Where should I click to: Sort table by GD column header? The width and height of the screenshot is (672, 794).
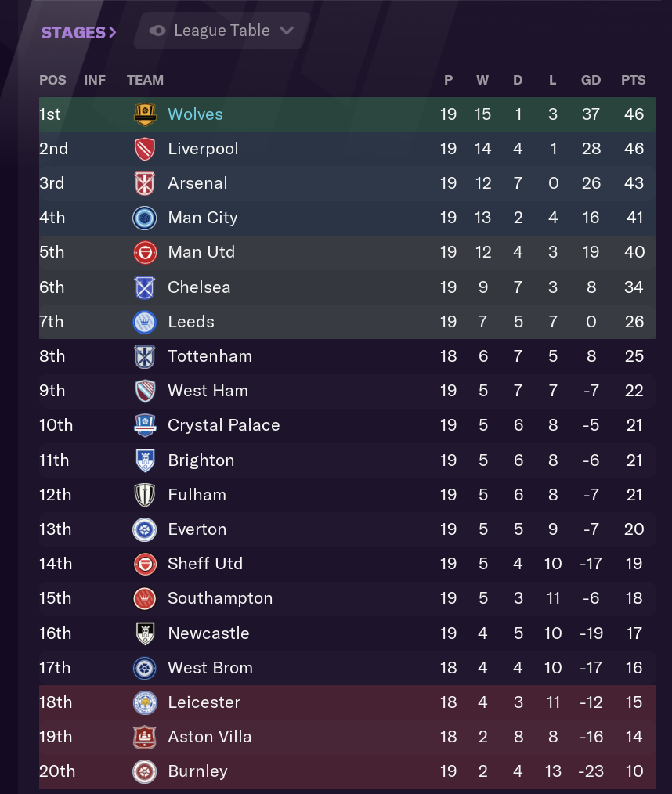(x=591, y=80)
